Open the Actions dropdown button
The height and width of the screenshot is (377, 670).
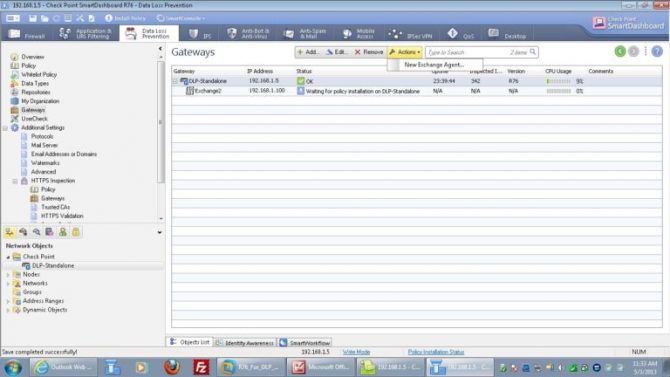405,52
